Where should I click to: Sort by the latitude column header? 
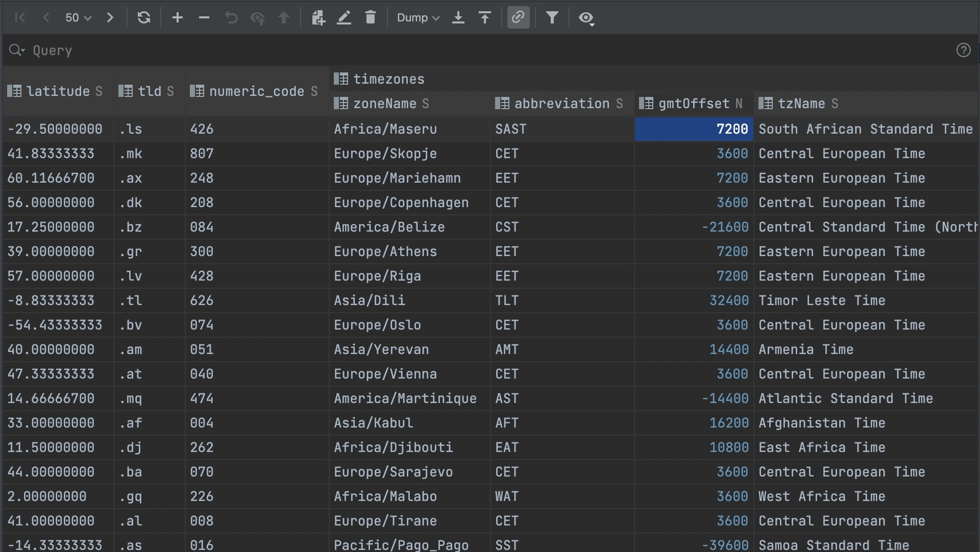click(x=58, y=91)
